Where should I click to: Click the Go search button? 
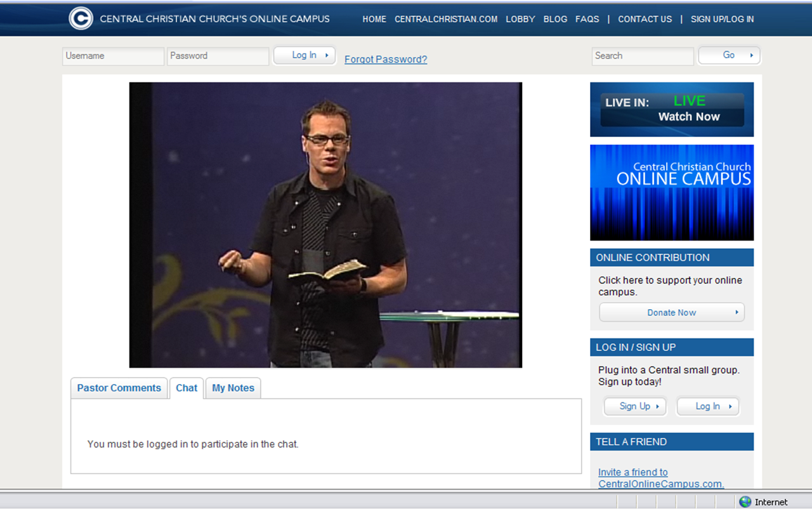pos(730,56)
